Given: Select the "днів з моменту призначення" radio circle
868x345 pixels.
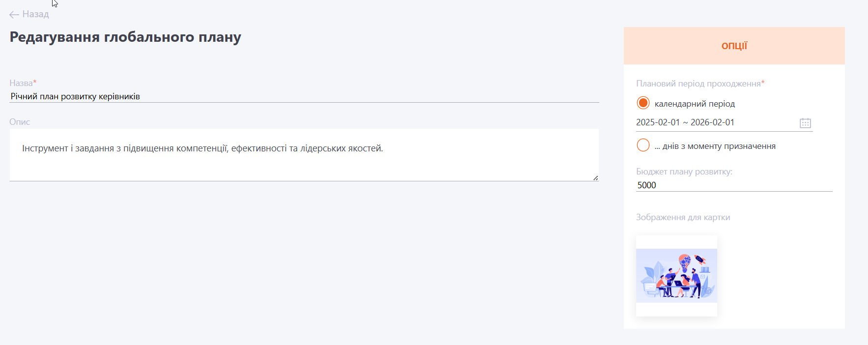Looking at the screenshot, I should [643, 145].
